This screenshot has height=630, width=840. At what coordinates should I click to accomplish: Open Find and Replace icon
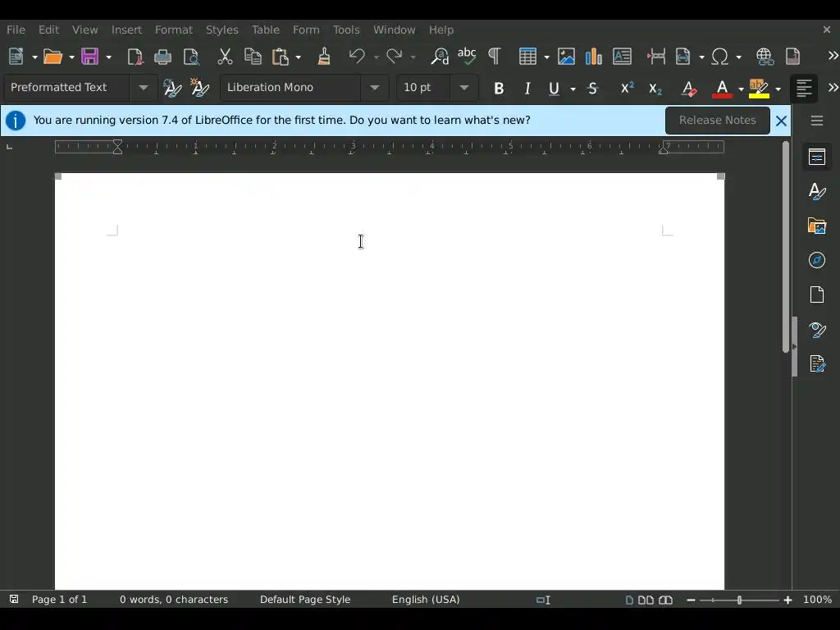click(x=440, y=57)
